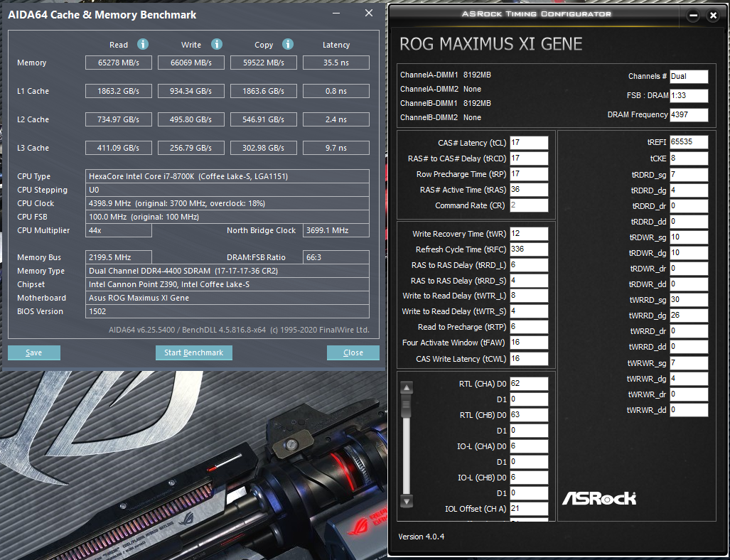Select the RTL (CHB) D0 field
This screenshot has height=560, width=730.
(x=529, y=415)
